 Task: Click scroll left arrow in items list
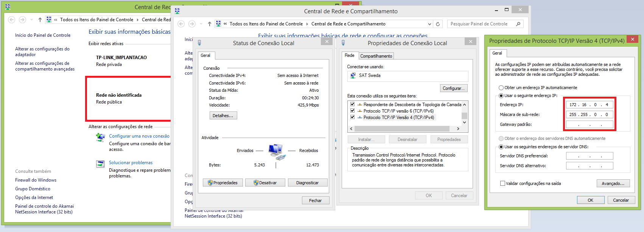(x=352, y=129)
